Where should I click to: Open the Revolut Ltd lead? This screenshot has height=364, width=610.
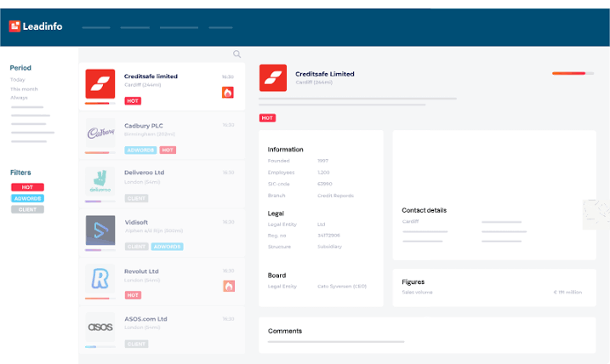click(162, 282)
